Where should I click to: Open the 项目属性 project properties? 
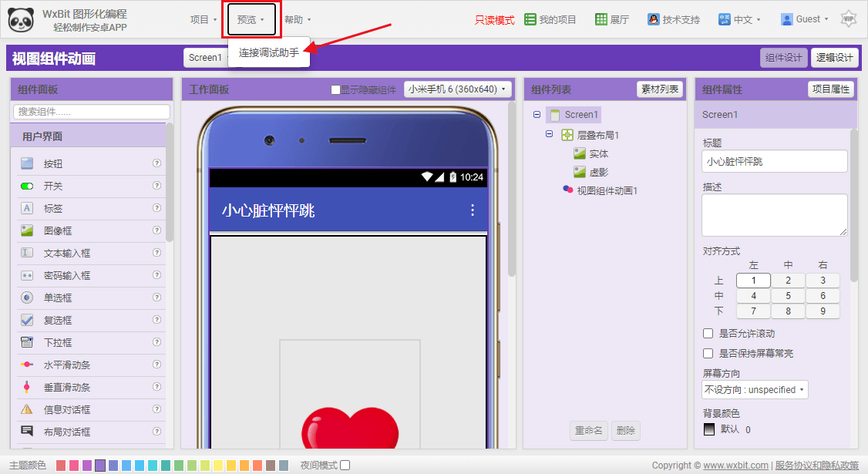pos(831,89)
